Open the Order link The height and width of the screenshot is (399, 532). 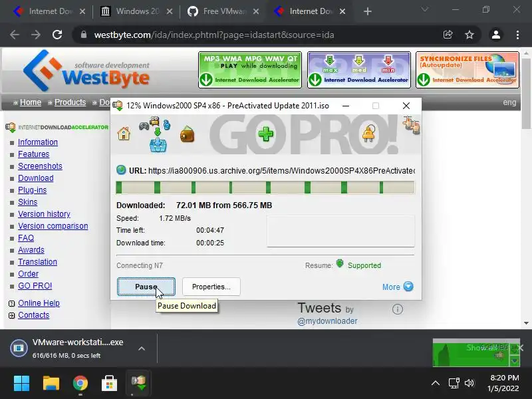click(28, 274)
